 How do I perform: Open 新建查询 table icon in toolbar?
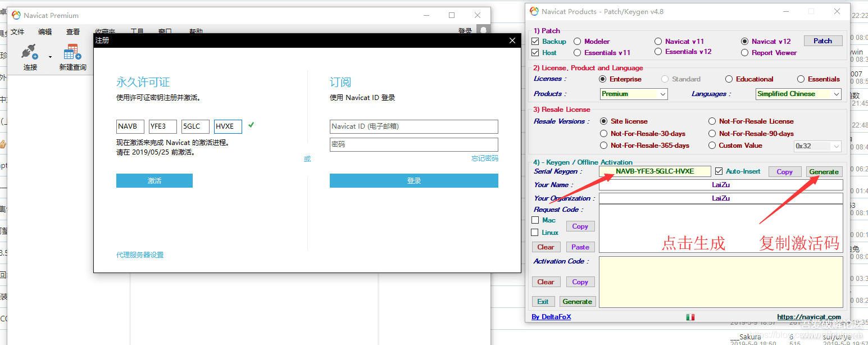coord(72,52)
